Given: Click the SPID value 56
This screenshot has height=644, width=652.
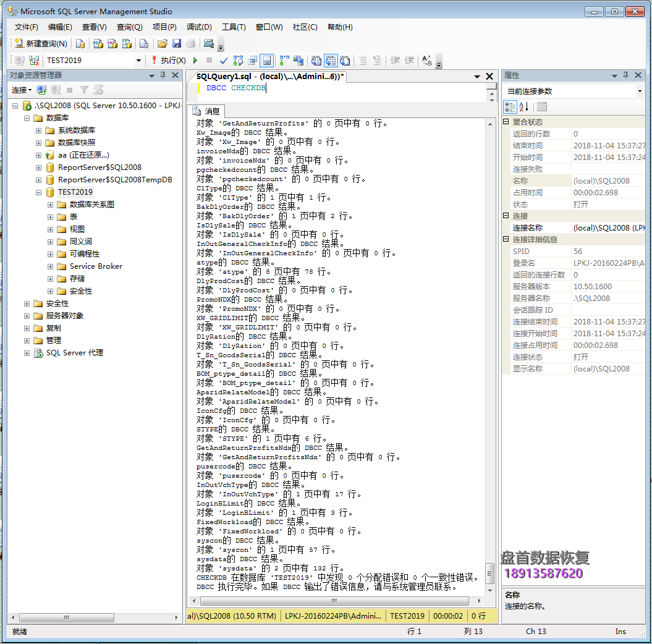Looking at the screenshot, I should point(578,251).
